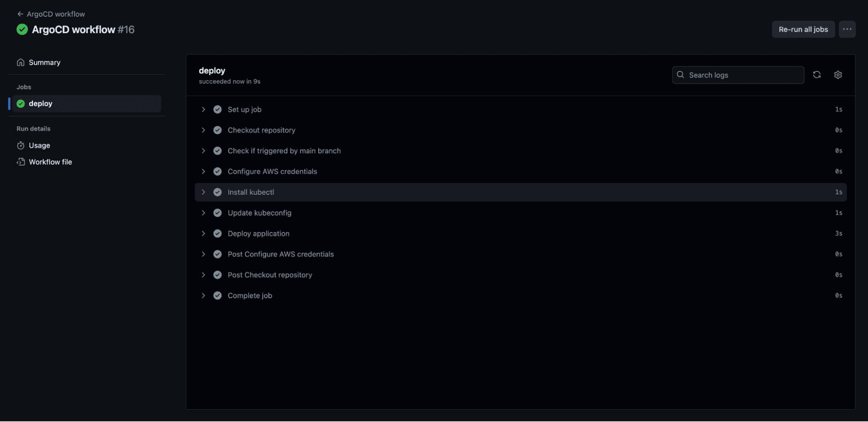Open the Workflow file view

click(50, 161)
